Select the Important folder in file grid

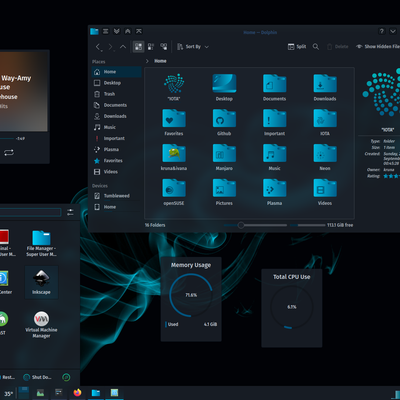click(274, 122)
